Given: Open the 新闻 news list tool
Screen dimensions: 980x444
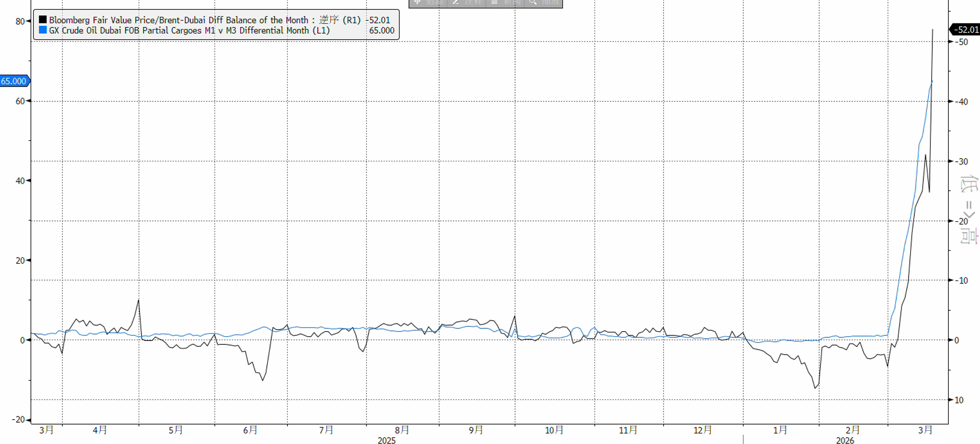Looking at the screenshot, I should tap(505, 3).
